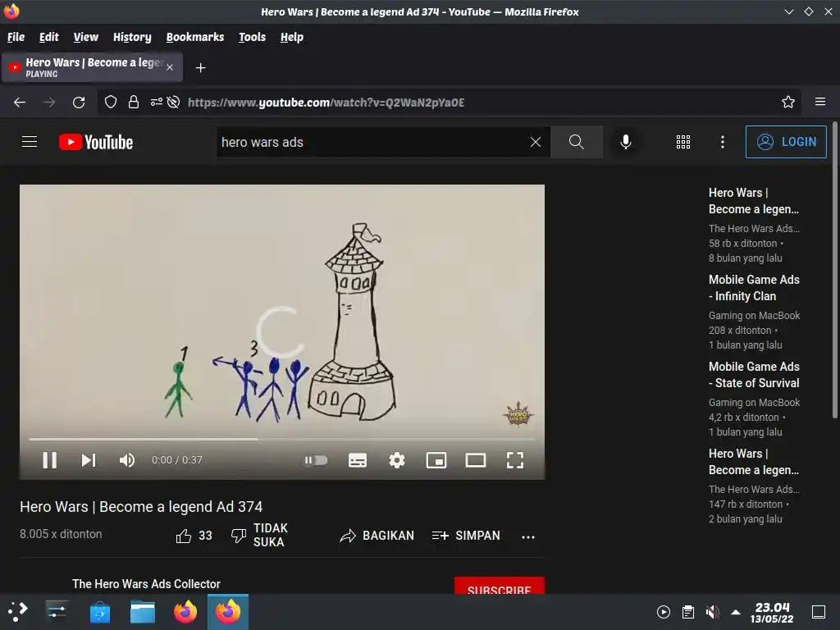Screen dimensions: 840x630
Task: Open the History menu
Action: (132, 37)
